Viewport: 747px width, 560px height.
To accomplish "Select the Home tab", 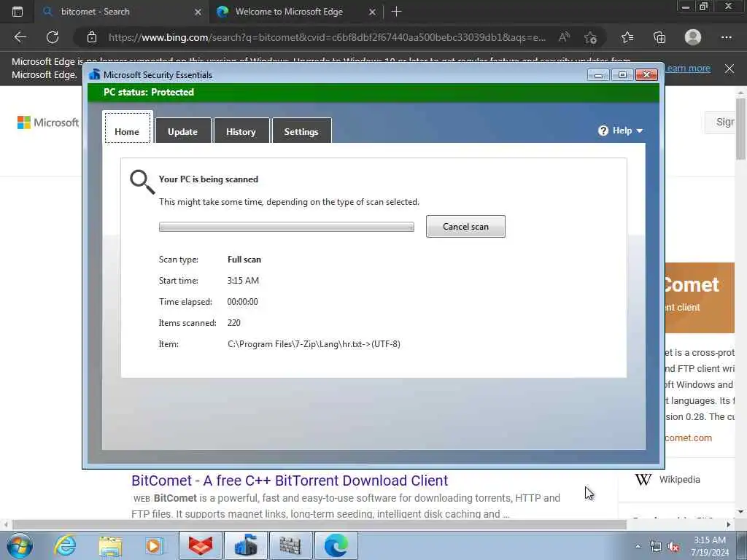I will tap(127, 128).
